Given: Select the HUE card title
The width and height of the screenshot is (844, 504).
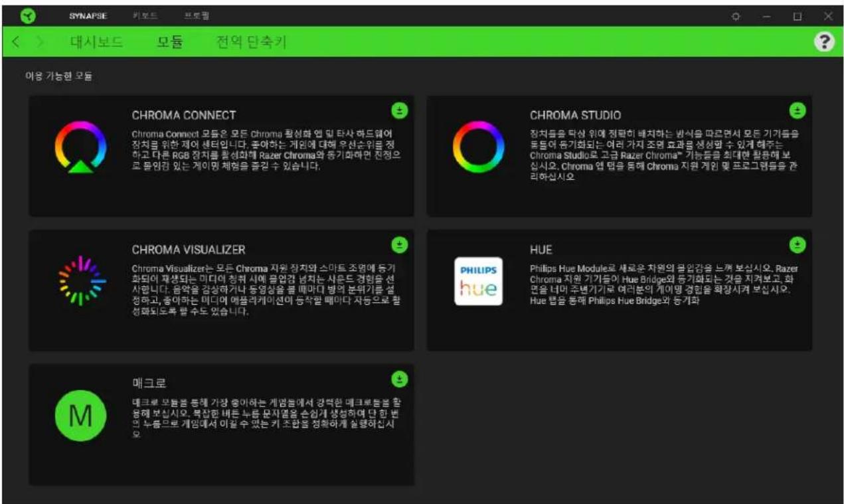Looking at the screenshot, I should (x=541, y=250).
